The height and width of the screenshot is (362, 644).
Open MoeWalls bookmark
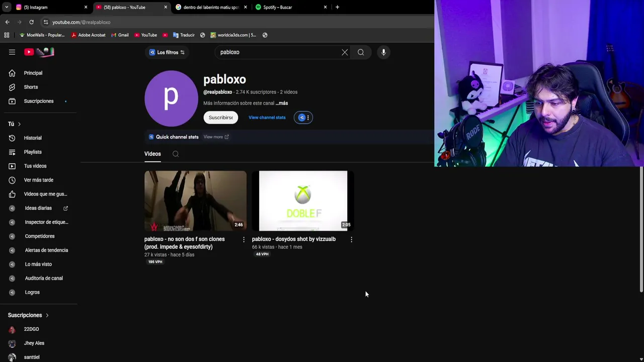pyautogui.click(x=42, y=35)
